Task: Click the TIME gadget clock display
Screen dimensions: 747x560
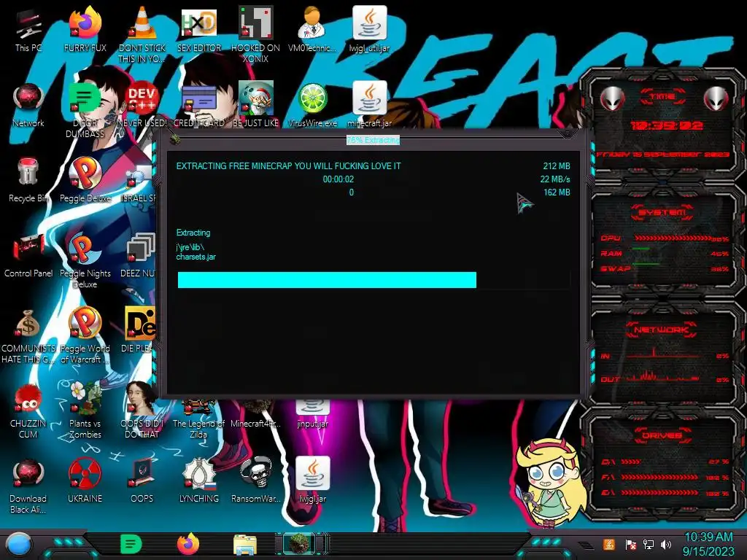Action: [666, 125]
